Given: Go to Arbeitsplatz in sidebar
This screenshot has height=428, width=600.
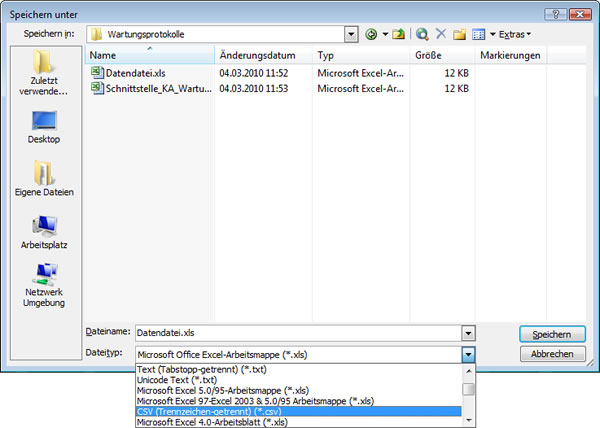Looking at the screenshot, I should (x=44, y=231).
